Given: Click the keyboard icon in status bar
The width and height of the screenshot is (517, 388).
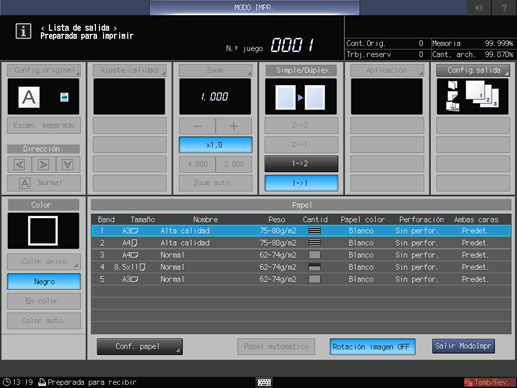Looking at the screenshot, I should pyautogui.click(x=264, y=382).
